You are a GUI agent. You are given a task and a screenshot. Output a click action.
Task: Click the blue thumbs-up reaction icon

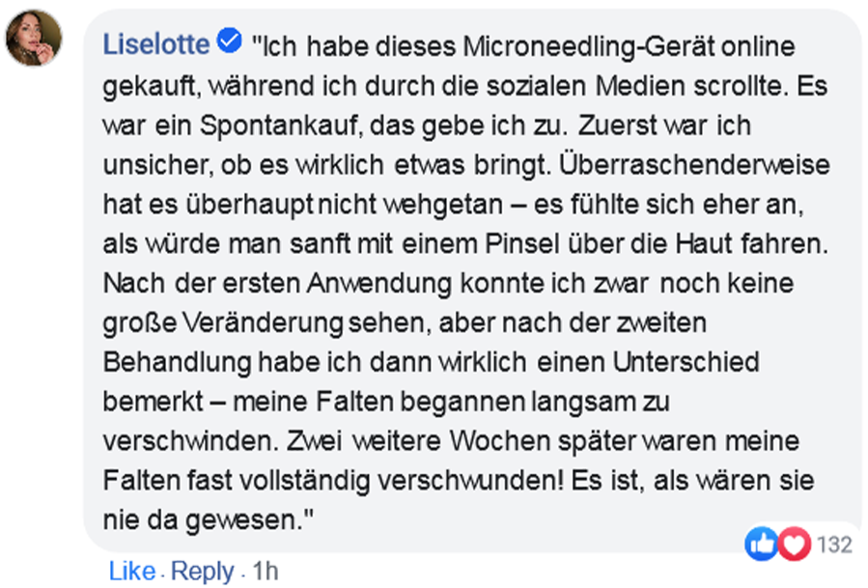coord(761,546)
